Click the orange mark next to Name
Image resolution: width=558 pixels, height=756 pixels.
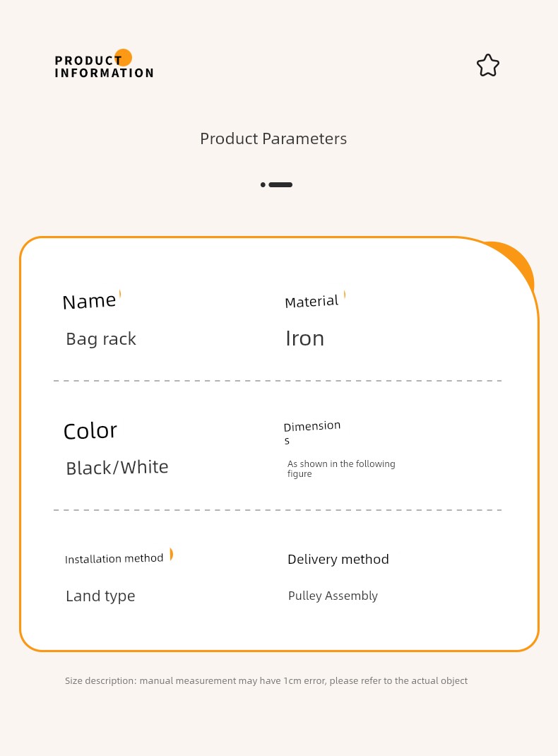[x=119, y=294]
